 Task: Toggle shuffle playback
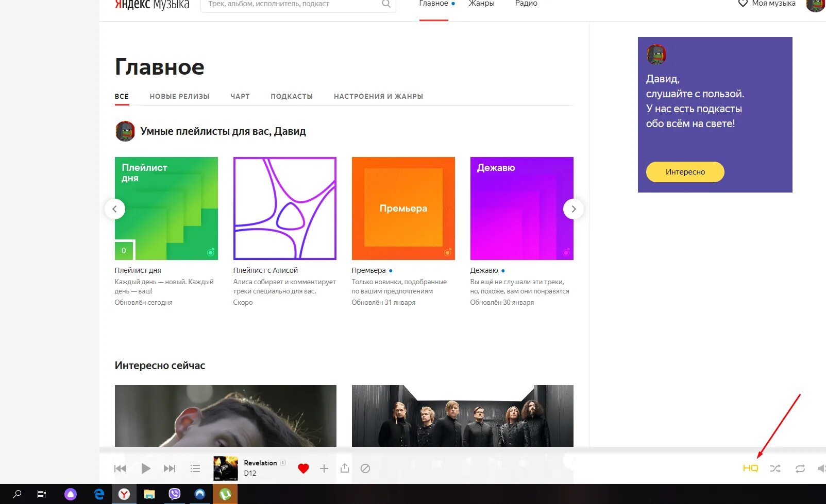tap(776, 468)
